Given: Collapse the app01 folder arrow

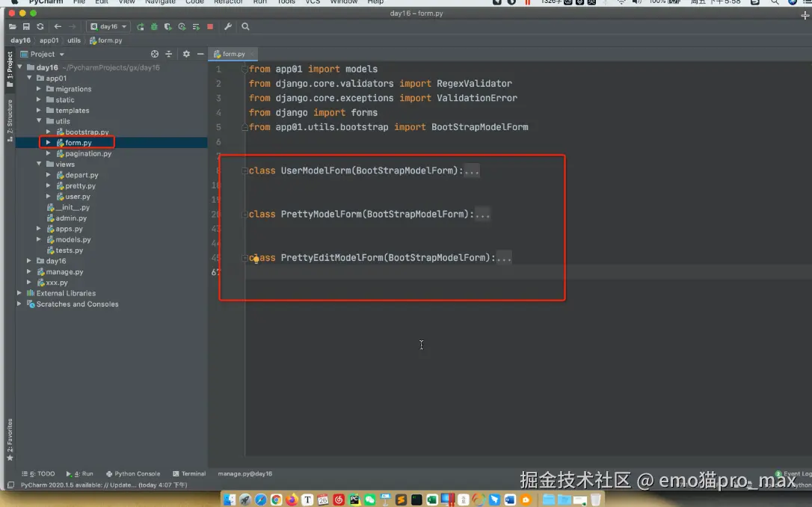Looking at the screenshot, I should [x=29, y=78].
